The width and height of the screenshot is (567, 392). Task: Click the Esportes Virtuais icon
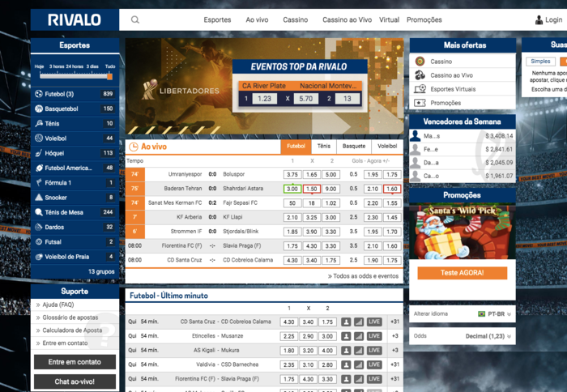[x=420, y=89]
